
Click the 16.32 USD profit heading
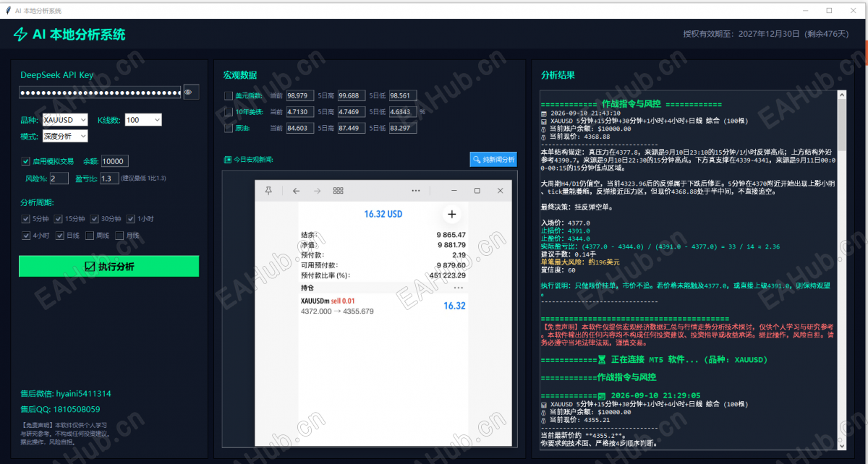tap(383, 214)
